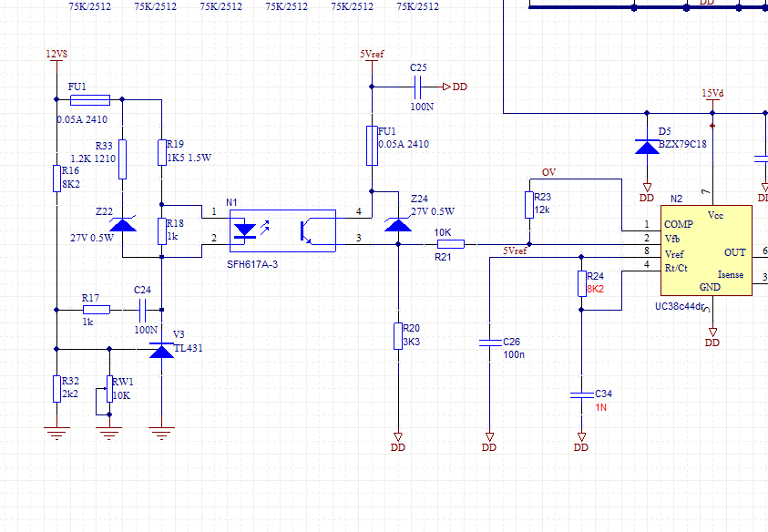
Task: Click the 3K3 value of R20
Action: [x=412, y=342]
